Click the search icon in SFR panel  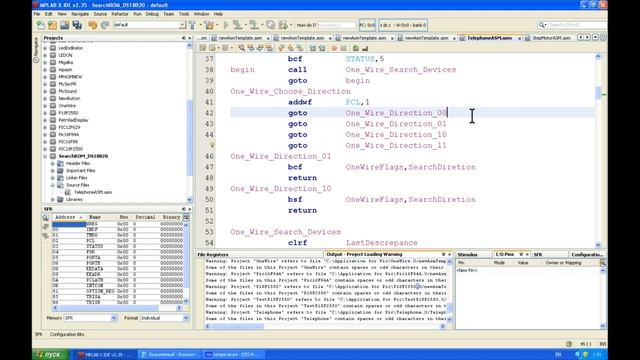[x=45, y=218]
